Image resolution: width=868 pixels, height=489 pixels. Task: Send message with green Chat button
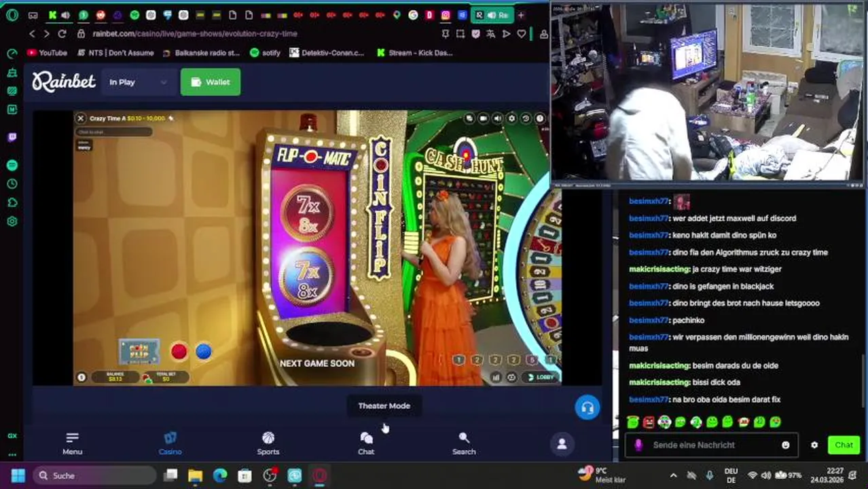point(844,445)
